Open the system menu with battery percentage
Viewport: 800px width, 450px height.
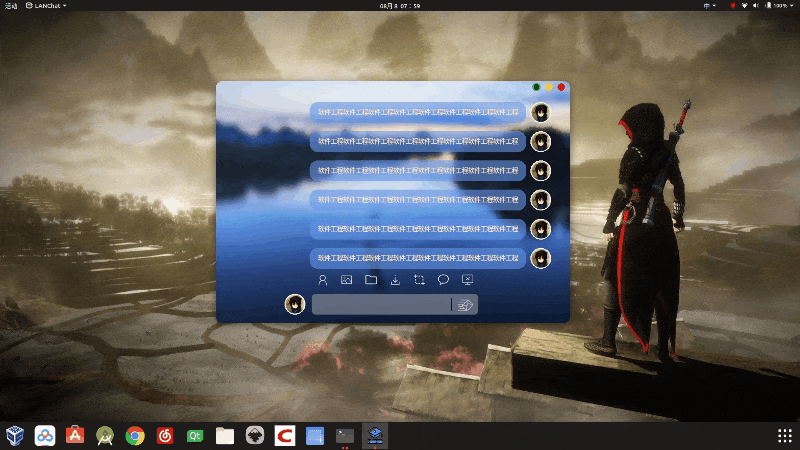pos(779,6)
